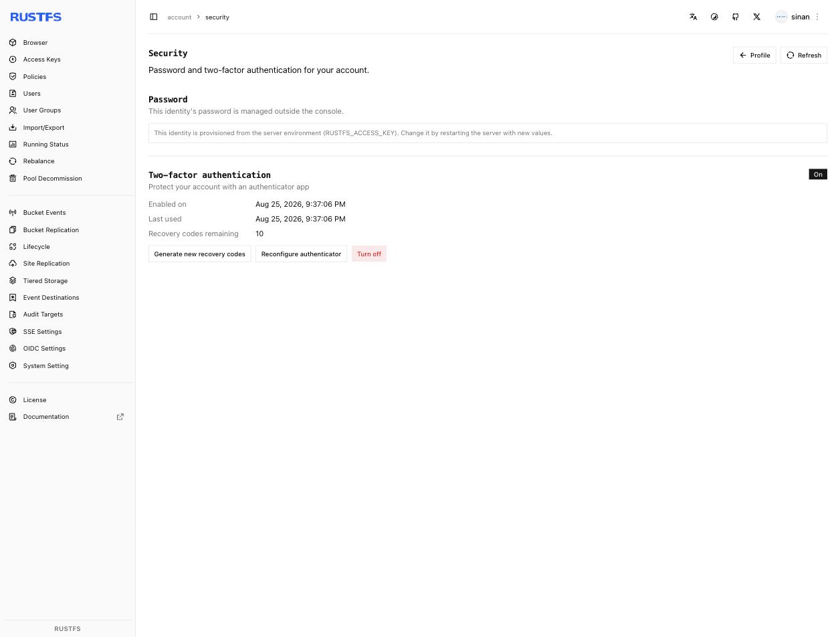The width and height of the screenshot is (840, 637).
Task: Open the sinan user menu dots
Action: point(817,17)
